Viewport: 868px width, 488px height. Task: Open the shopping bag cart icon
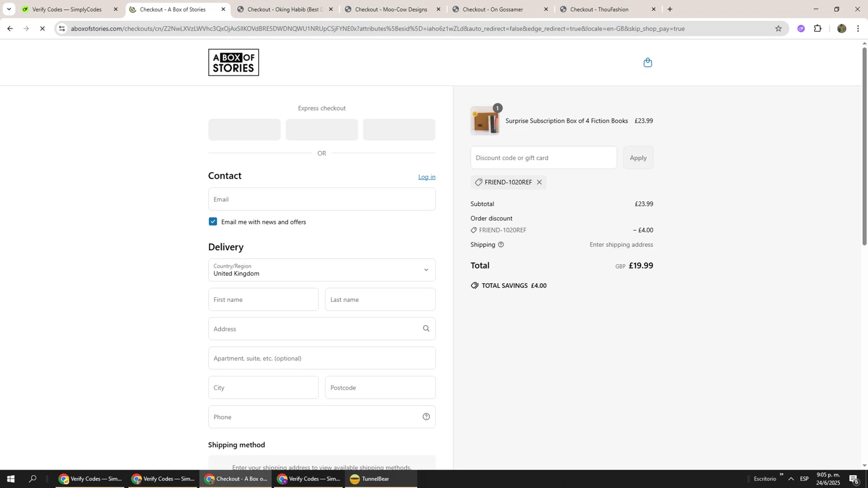pos(648,62)
